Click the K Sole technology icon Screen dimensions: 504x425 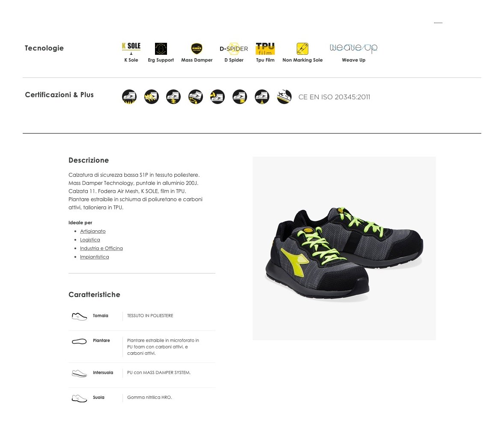tap(131, 48)
